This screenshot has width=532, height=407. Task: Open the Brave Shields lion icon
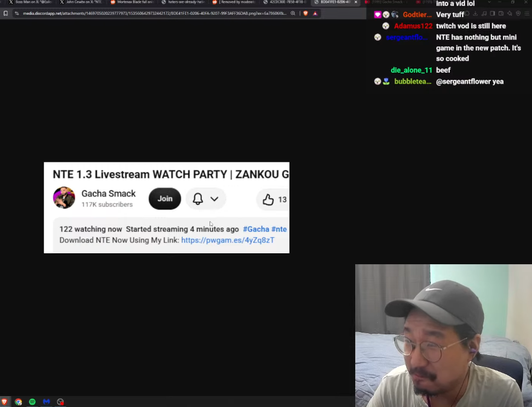pyautogui.click(x=306, y=14)
